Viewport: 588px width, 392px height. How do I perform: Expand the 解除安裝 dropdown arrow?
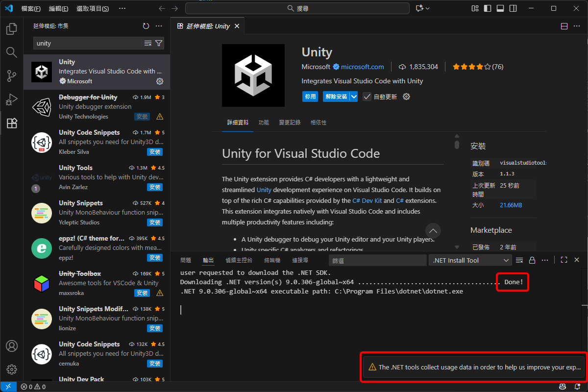point(353,97)
